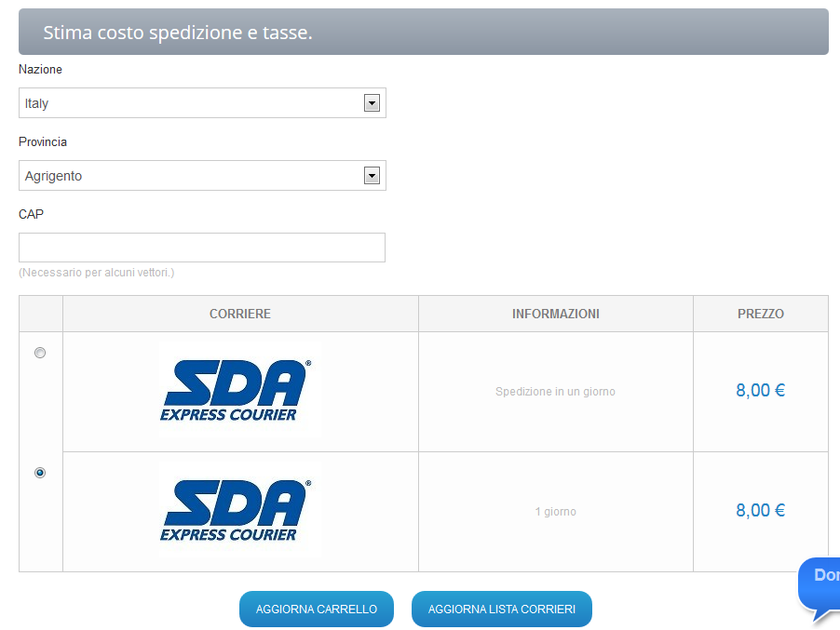Image resolution: width=840 pixels, height=630 pixels.
Task: Open the blue chat bubble widget
Action: click(x=820, y=590)
